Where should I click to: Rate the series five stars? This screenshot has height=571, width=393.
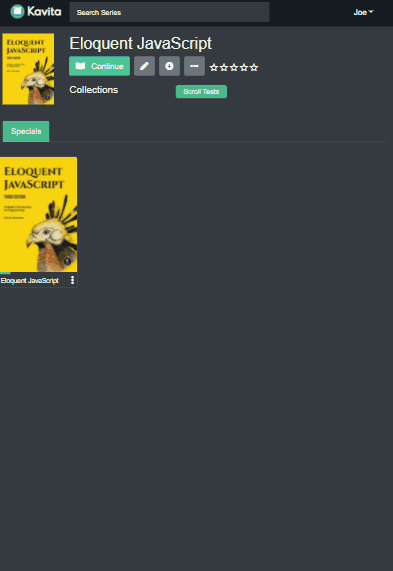254,67
